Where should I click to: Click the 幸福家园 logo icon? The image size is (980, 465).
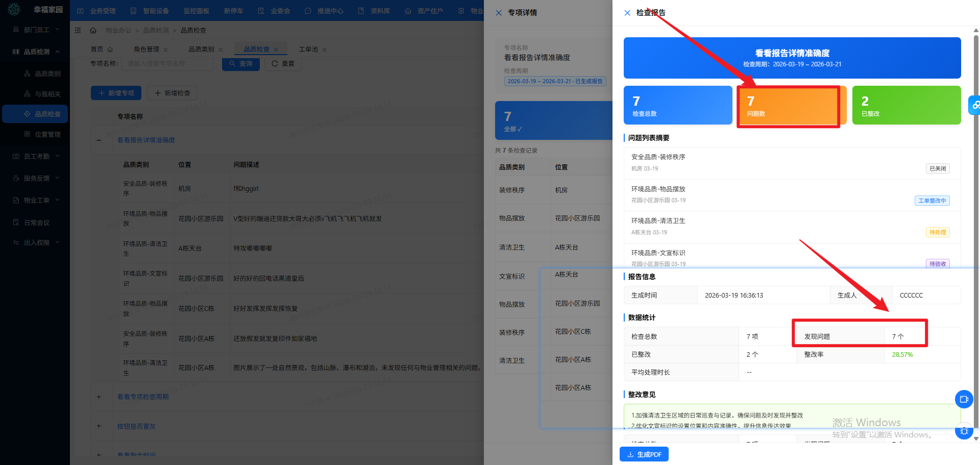[x=14, y=10]
